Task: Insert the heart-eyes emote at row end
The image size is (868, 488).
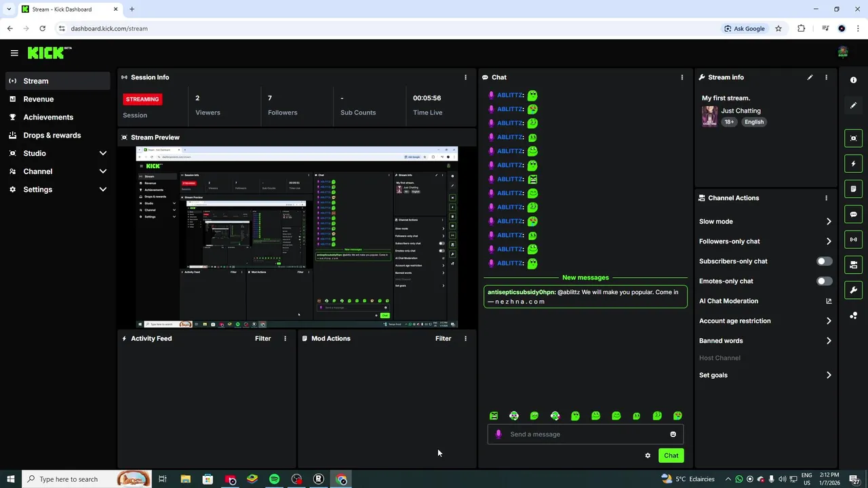Action: [677, 415]
